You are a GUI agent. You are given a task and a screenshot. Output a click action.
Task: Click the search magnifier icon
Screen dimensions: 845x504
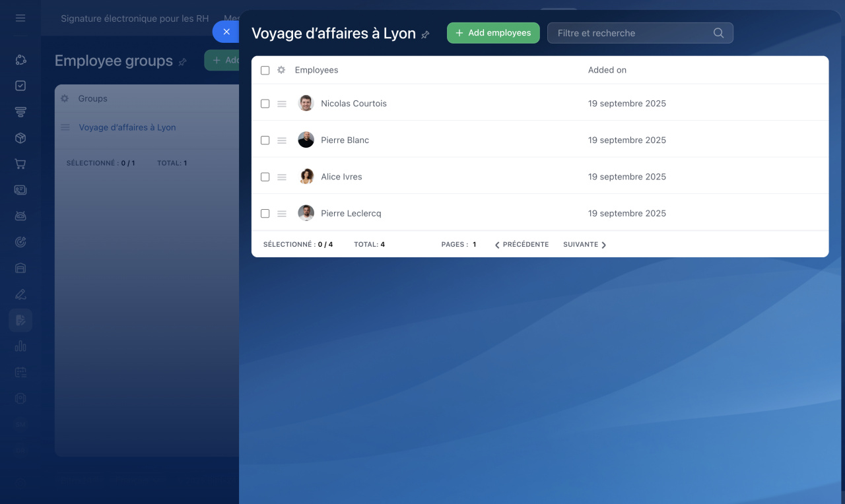pos(718,33)
